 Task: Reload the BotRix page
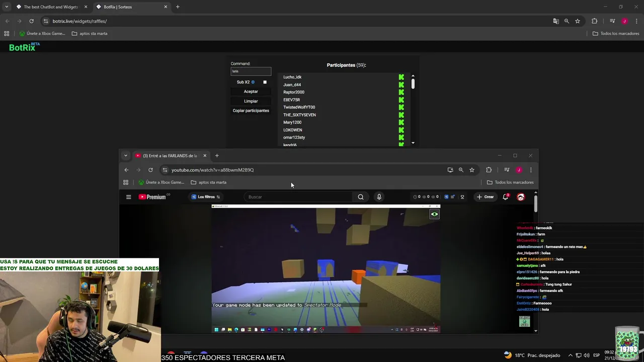(31, 21)
